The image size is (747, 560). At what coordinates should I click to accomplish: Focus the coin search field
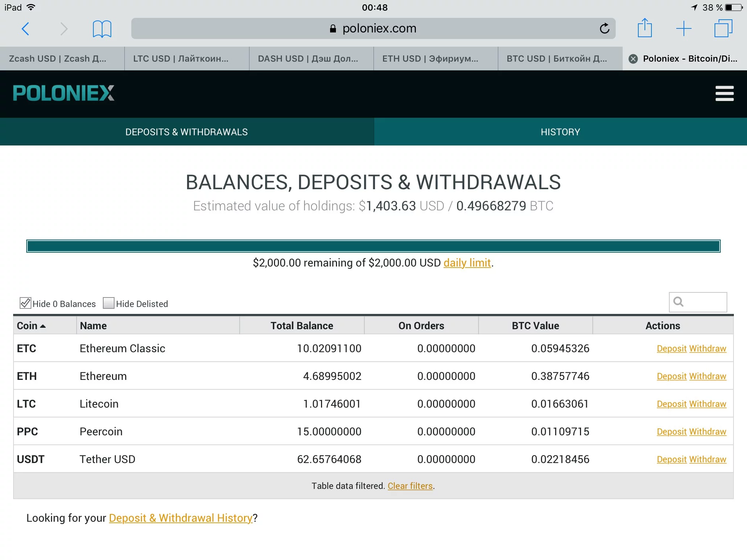[698, 302]
